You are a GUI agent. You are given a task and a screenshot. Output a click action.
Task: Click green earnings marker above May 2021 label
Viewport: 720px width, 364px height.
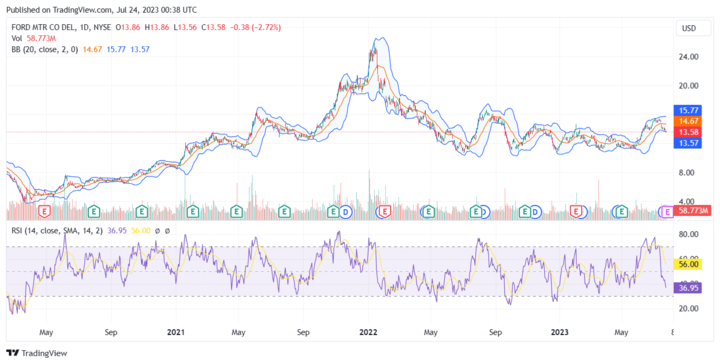click(x=236, y=212)
